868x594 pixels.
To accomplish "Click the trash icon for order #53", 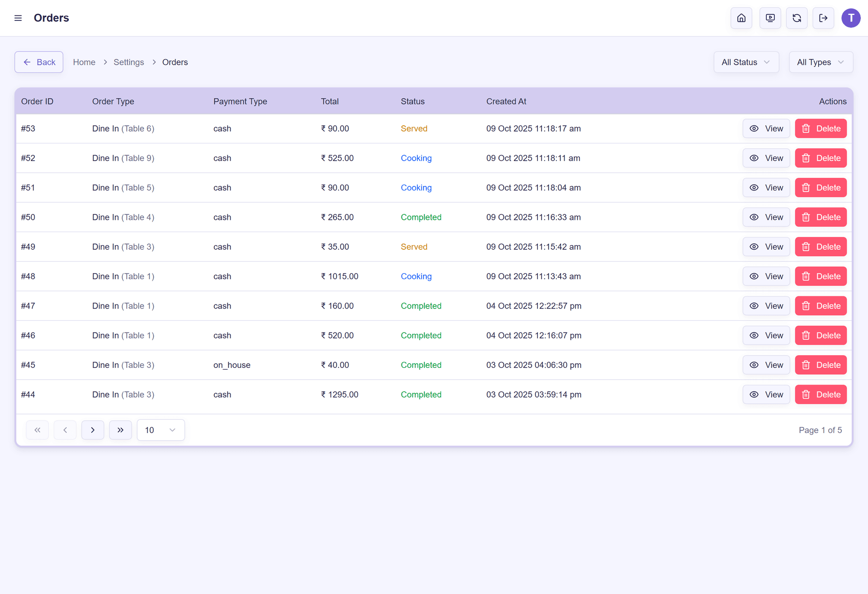I will [806, 128].
